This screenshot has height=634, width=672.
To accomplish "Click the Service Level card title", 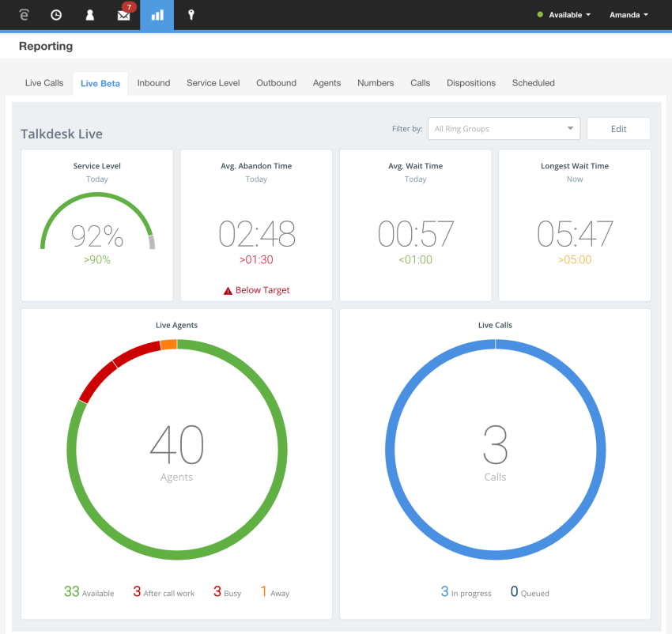I will click(x=97, y=166).
